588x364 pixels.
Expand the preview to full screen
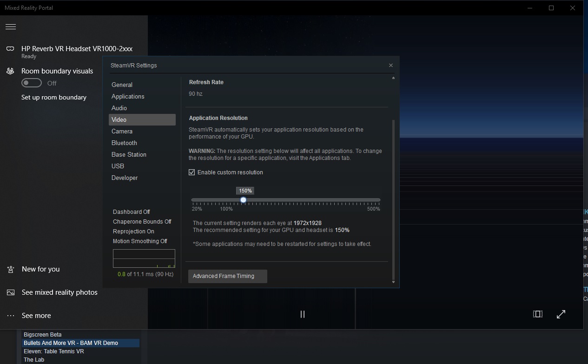tap(561, 314)
